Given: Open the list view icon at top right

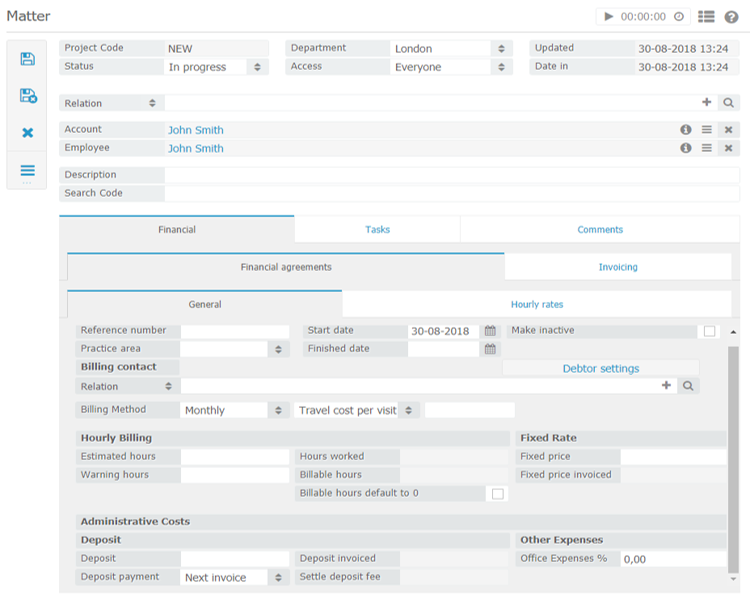Looking at the screenshot, I should click(x=706, y=17).
